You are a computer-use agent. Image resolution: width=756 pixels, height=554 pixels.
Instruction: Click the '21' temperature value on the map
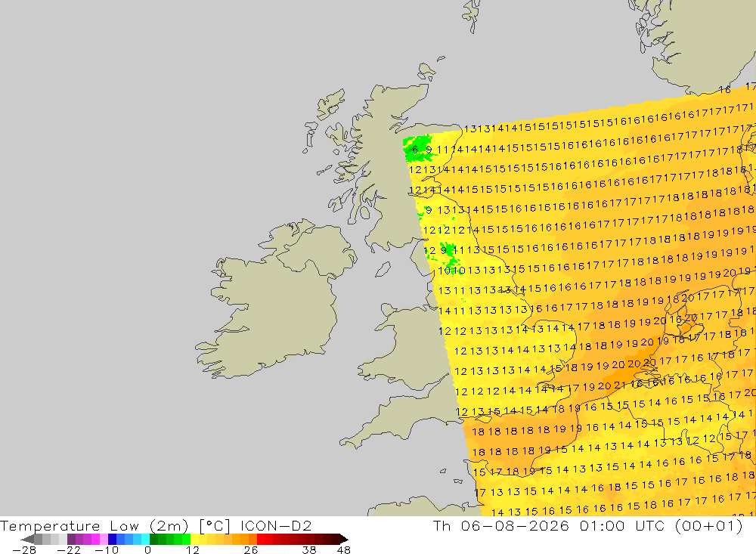[620, 385]
